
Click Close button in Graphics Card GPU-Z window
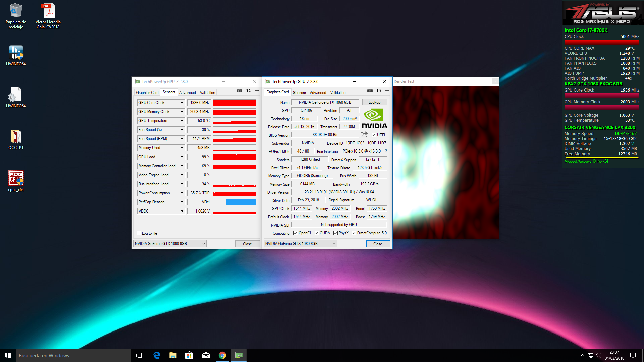pos(378,244)
